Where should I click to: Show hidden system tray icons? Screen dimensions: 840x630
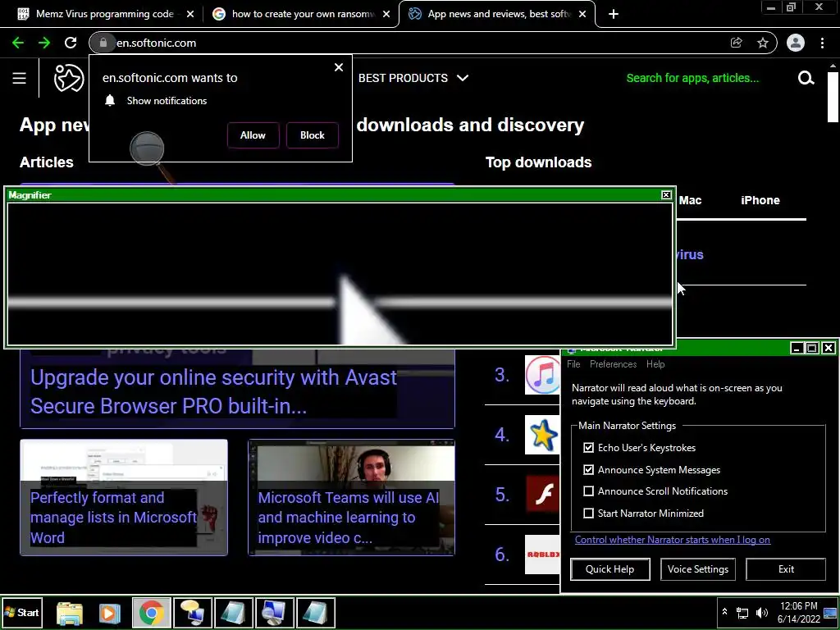[x=724, y=612]
